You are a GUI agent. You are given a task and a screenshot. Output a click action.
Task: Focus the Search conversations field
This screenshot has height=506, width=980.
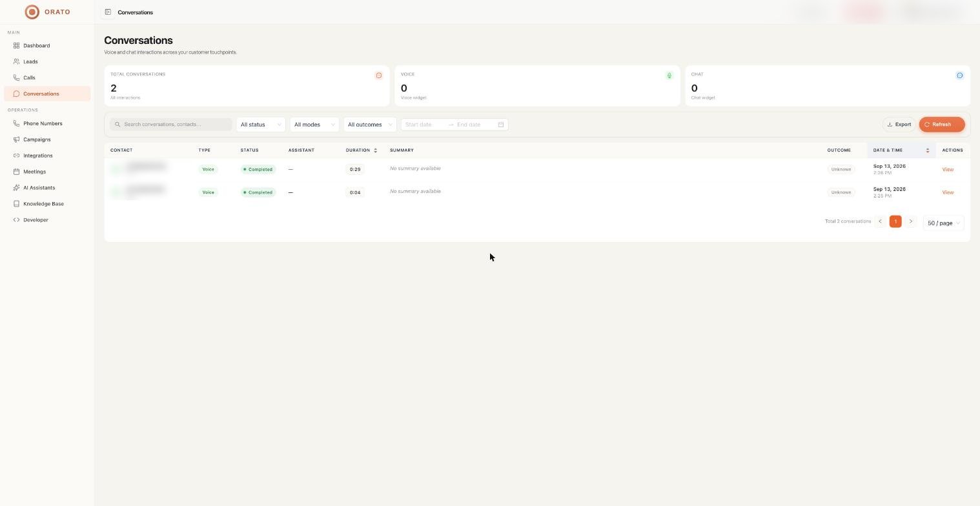click(x=171, y=125)
